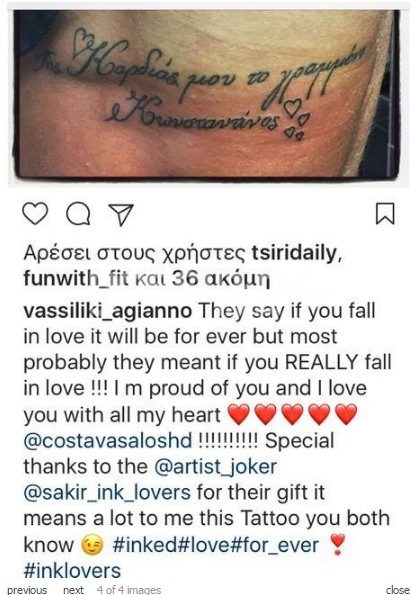Click the '4 of 4 images' counter
The height and width of the screenshot is (595, 412).
129,590
